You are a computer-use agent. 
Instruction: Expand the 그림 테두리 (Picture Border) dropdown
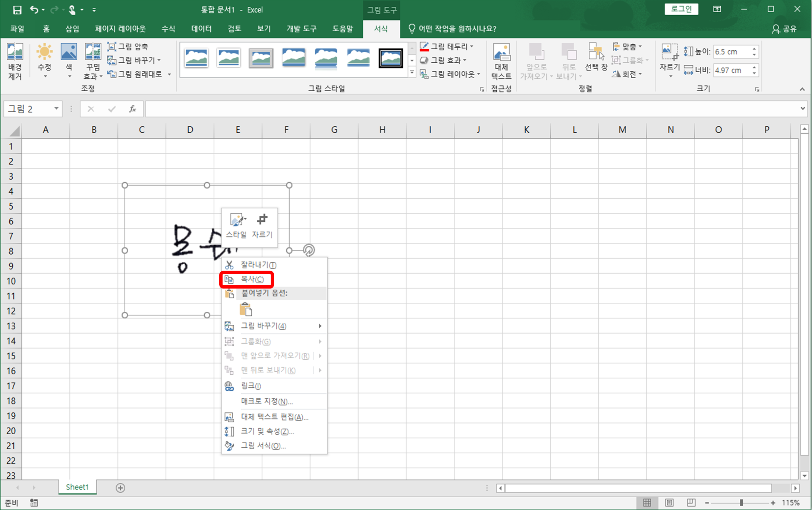coord(472,47)
